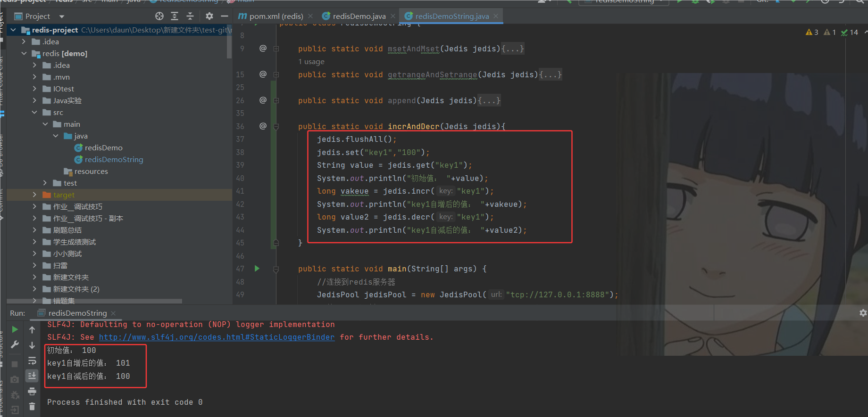Click the Expand All icon in Project panel

coord(175,16)
